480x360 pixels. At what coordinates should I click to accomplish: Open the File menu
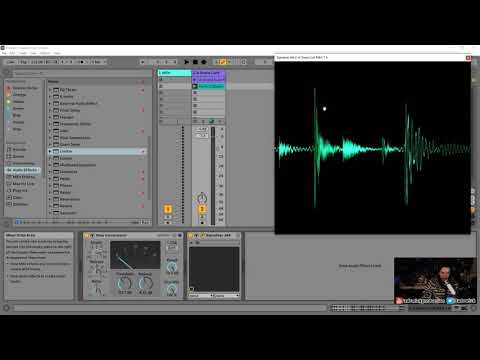[x=4, y=53]
